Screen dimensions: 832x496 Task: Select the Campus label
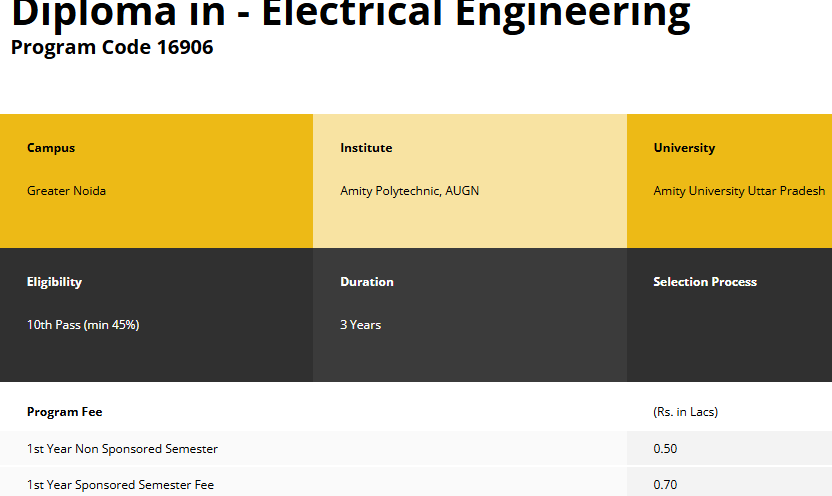[51, 148]
